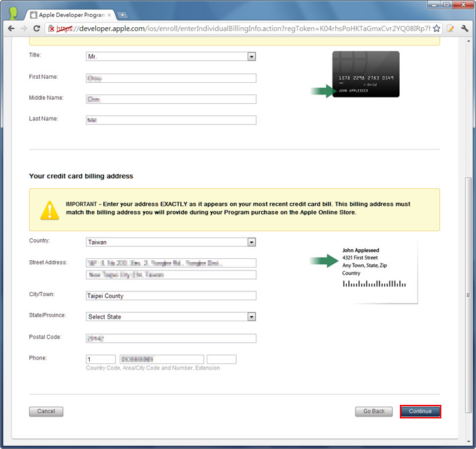The width and height of the screenshot is (476, 449).
Task: Click the second Street Address line field
Action: tap(171, 274)
